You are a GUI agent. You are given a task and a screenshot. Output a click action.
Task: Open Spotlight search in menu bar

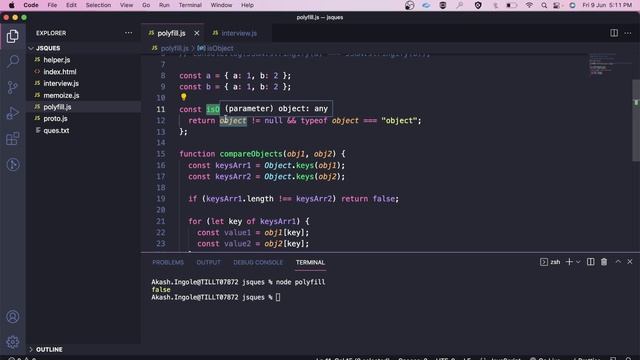[544, 5]
